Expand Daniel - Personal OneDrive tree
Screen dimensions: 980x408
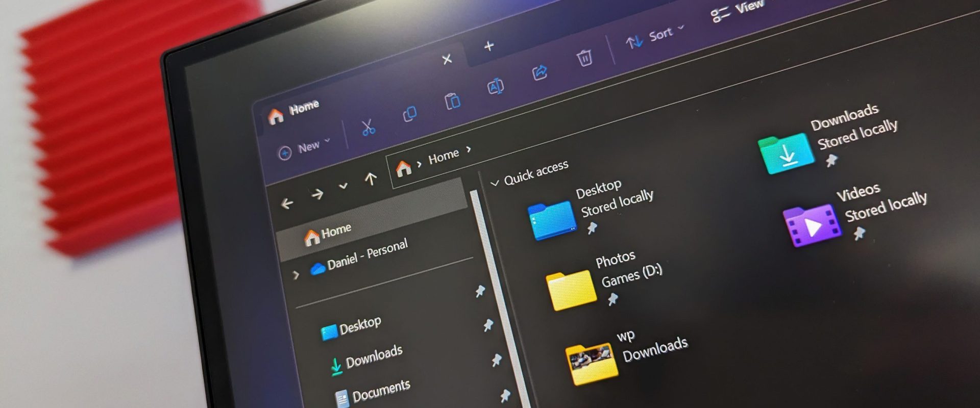[x=296, y=275]
